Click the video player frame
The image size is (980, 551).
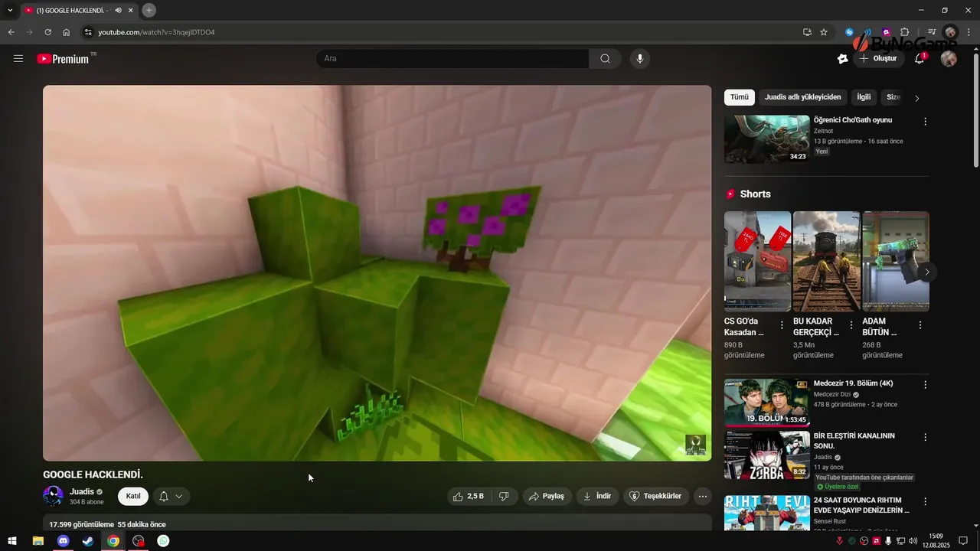377,273
